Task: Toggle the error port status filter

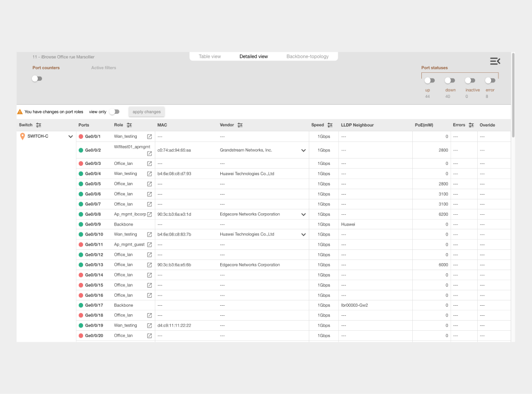Action: pyautogui.click(x=491, y=80)
